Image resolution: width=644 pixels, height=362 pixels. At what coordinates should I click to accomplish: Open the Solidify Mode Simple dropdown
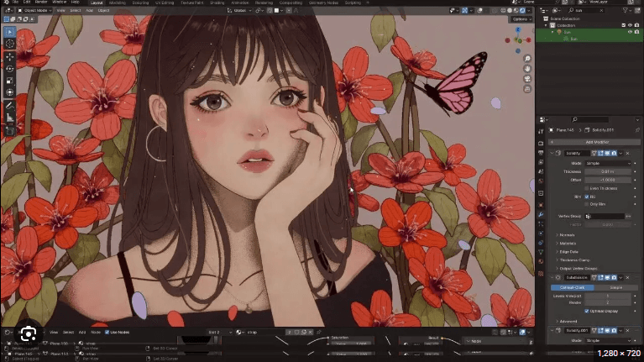coord(608,163)
